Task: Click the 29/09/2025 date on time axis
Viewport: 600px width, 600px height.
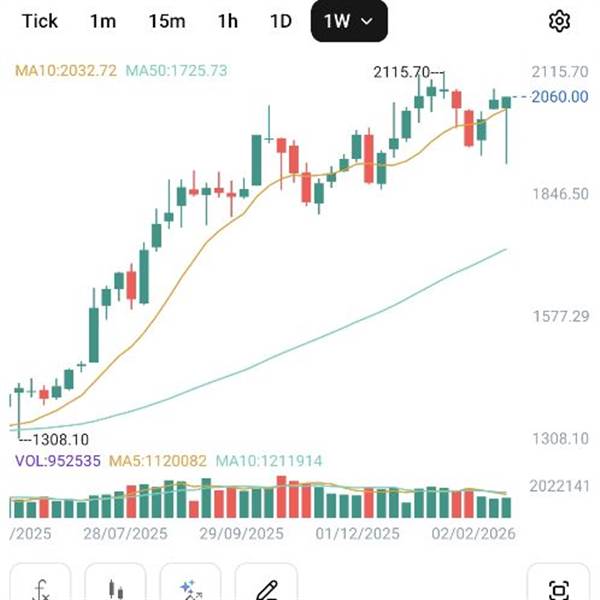Action: 241,533
